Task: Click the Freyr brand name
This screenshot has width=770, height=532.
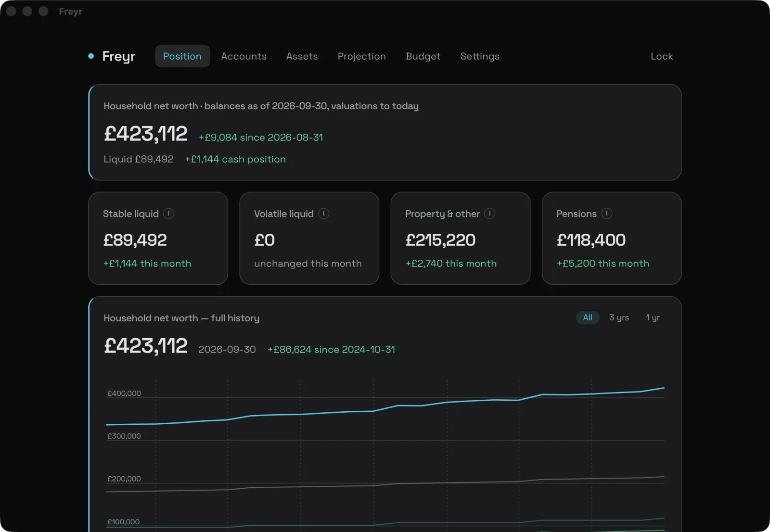Action: pyautogui.click(x=119, y=57)
